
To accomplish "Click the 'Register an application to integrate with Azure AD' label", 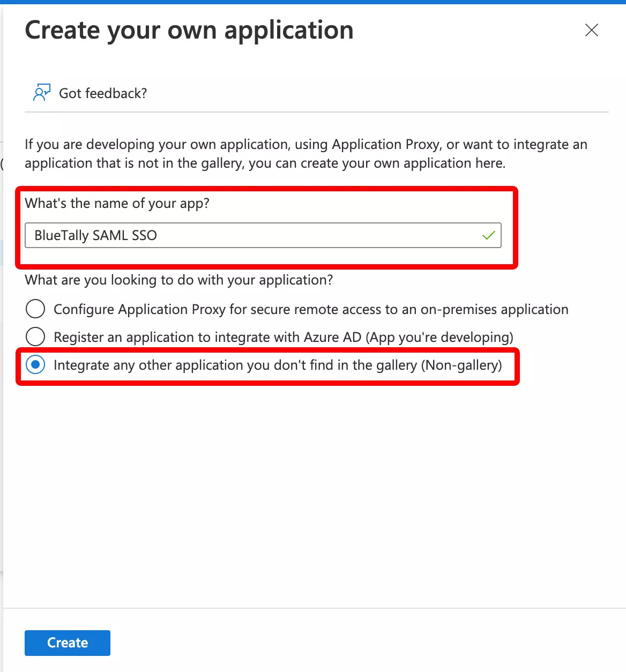I will (284, 337).
